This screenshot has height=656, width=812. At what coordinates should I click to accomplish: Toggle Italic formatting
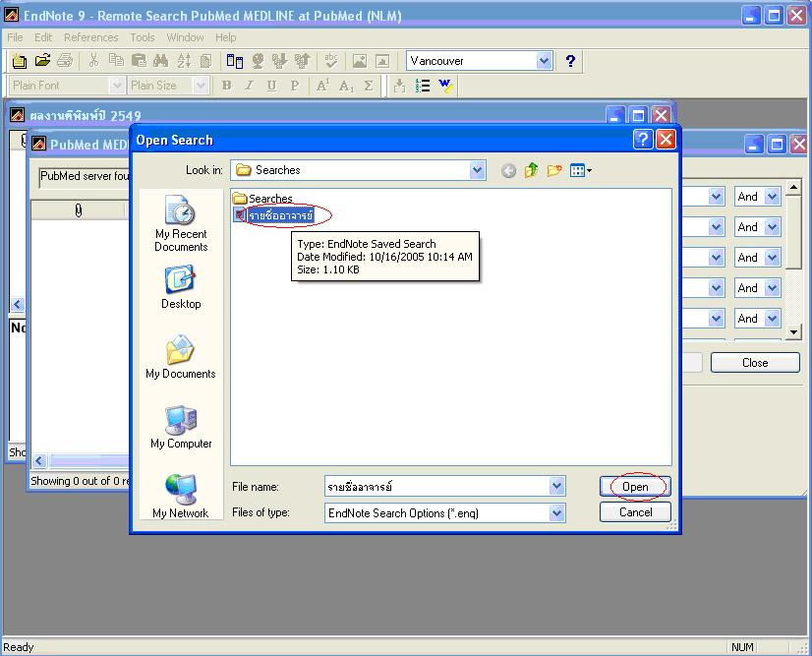(249, 86)
